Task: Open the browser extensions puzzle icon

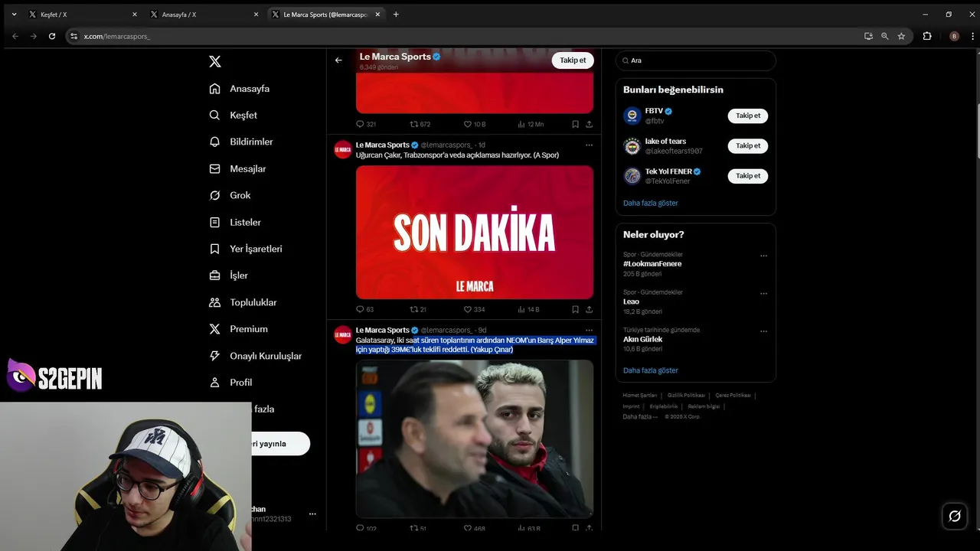Action: pyautogui.click(x=927, y=36)
